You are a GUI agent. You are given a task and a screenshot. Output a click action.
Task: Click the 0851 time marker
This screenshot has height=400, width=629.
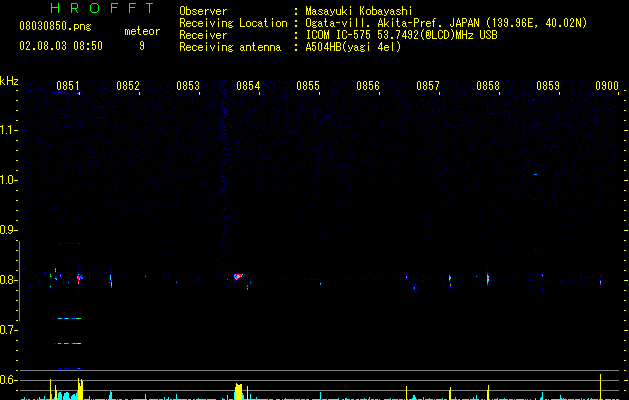(68, 85)
